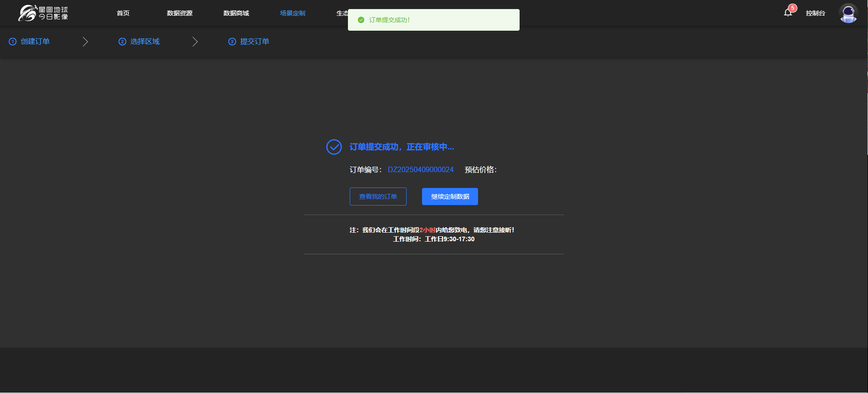Click the chevron arrow after 创建订单
This screenshot has width=868, height=393.
85,42
